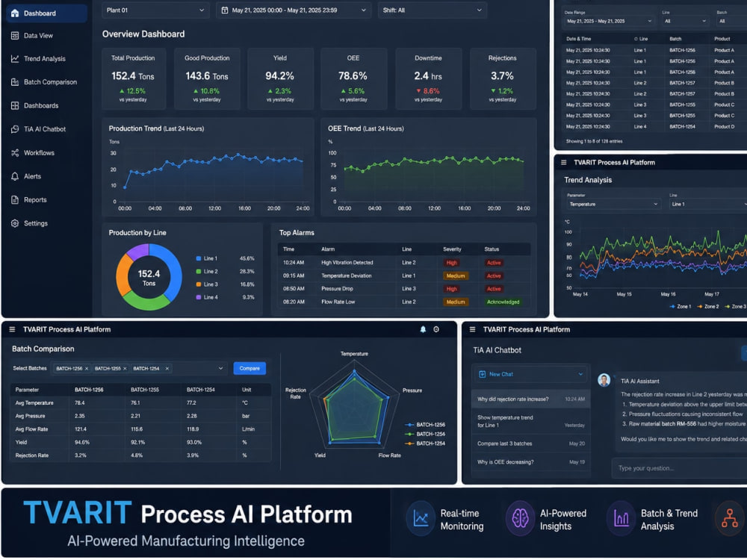Open the Workflows sidebar icon
Image resolution: width=747 pixels, height=560 pixels.
pyautogui.click(x=15, y=153)
